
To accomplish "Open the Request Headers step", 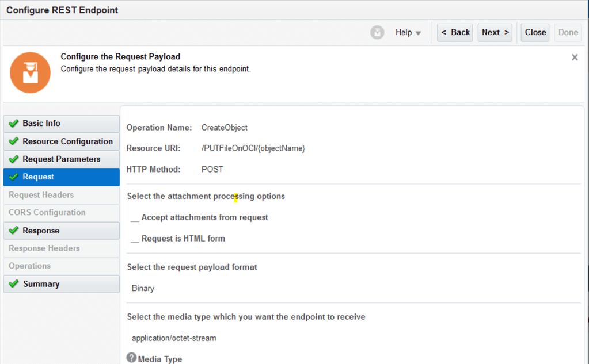I will click(41, 195).
